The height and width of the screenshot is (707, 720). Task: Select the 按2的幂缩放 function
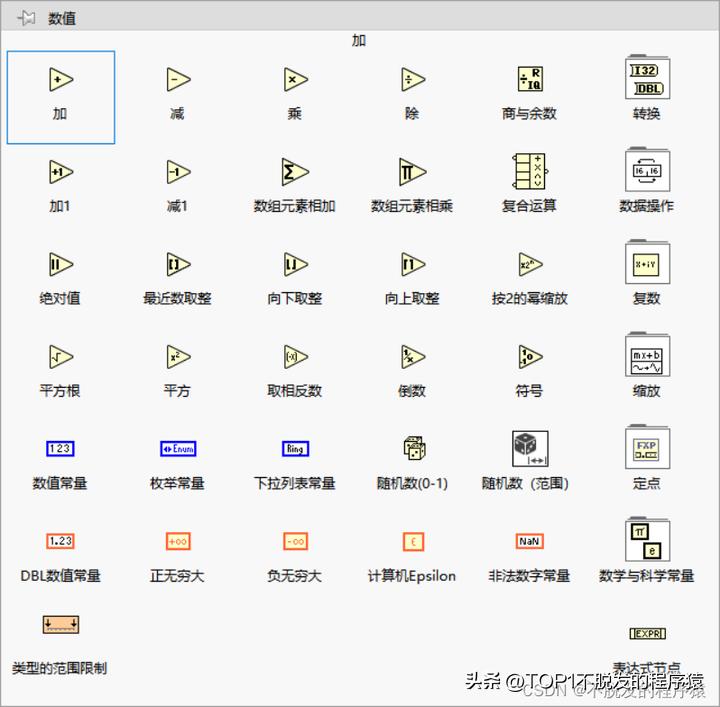530,264
